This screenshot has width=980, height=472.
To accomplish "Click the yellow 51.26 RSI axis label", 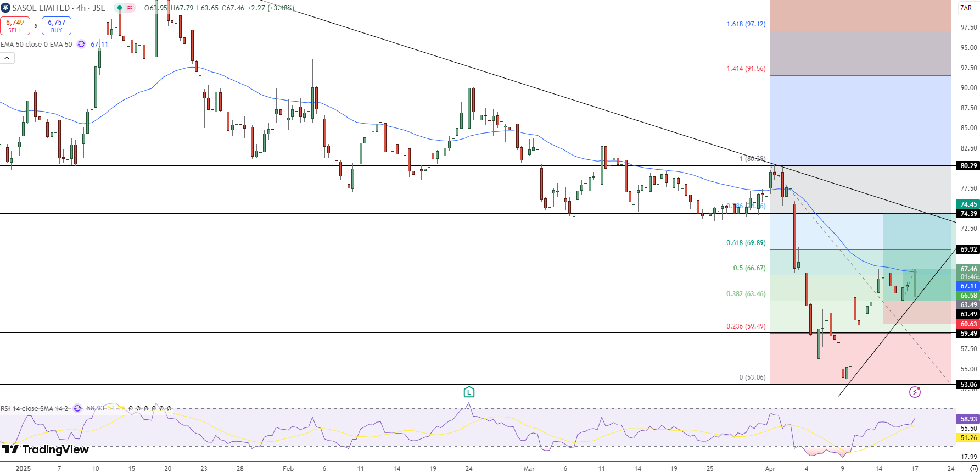I will [x=968, y=438].
